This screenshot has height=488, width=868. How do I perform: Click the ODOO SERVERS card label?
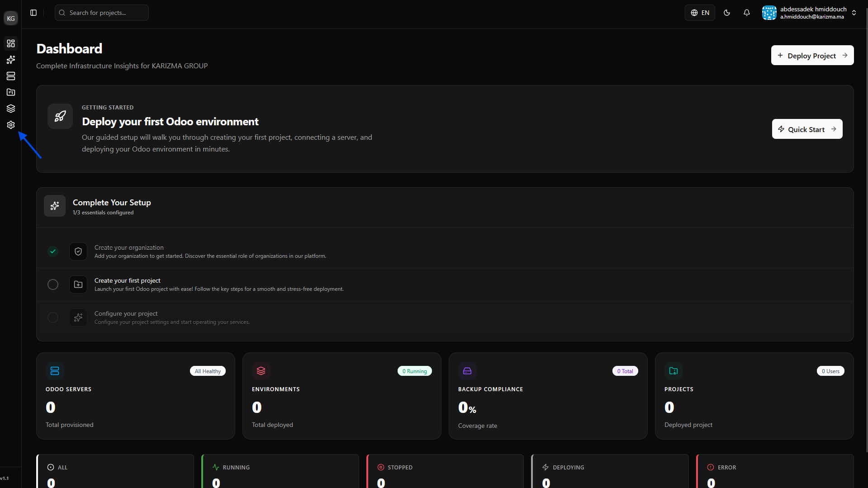tap(68, 389)
